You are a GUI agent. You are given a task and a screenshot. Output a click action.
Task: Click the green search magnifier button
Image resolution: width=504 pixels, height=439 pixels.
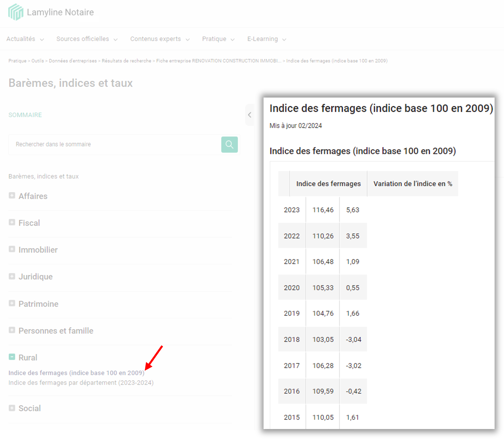(x=229, y=145)
